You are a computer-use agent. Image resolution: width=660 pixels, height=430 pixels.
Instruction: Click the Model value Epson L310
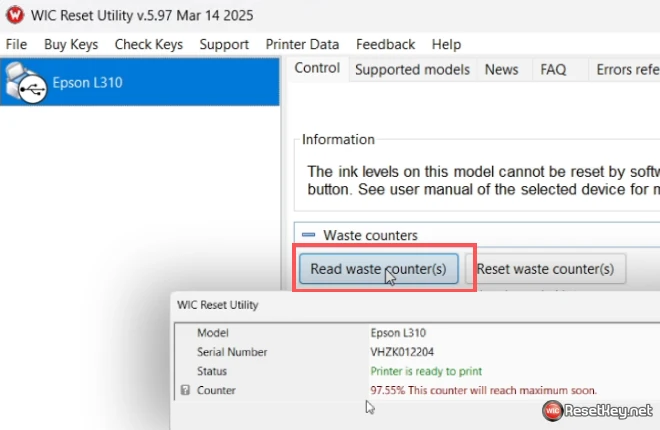398,333
